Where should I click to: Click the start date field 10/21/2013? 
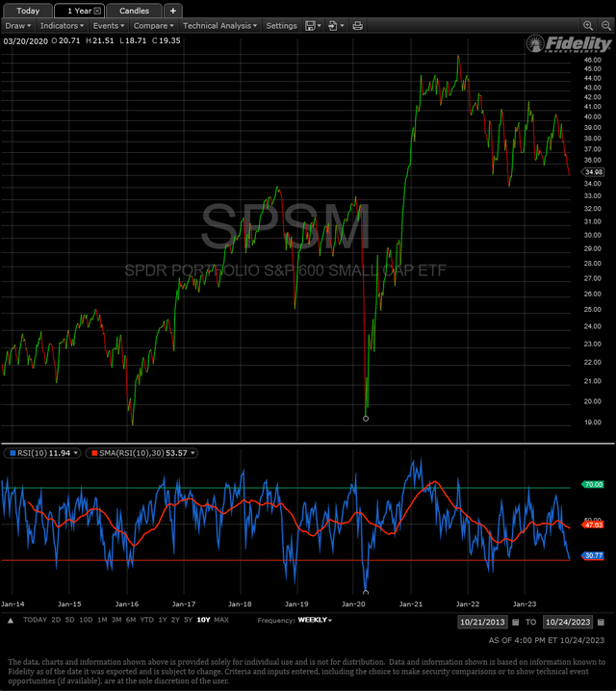[x=482, y=622]
